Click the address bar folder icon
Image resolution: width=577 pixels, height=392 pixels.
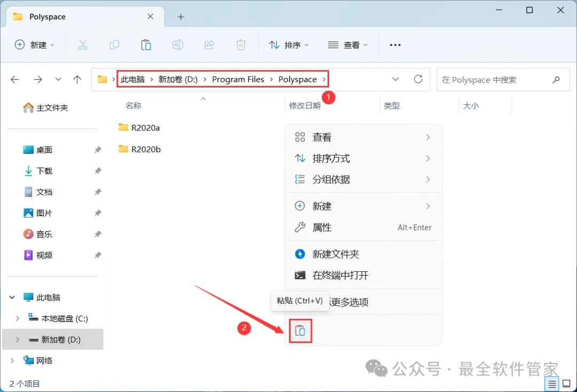[x=102, y=79]
